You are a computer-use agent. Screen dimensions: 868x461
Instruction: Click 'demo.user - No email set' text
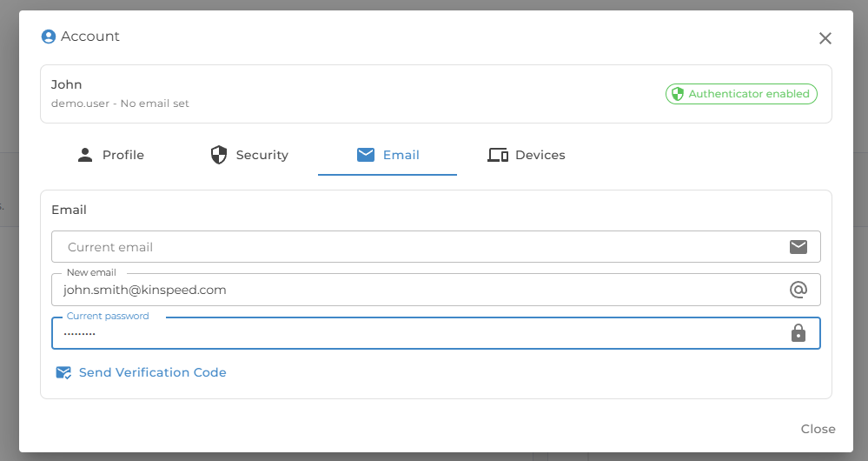120,104
